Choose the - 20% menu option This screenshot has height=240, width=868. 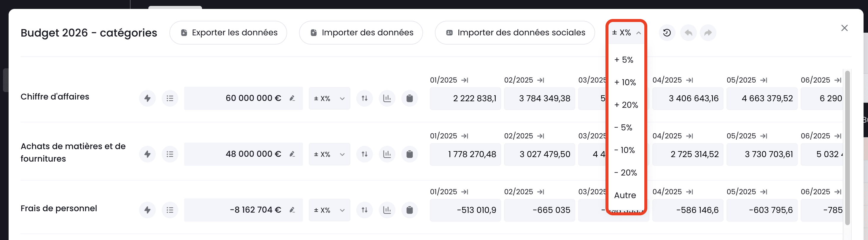click(x=625, y=173)
